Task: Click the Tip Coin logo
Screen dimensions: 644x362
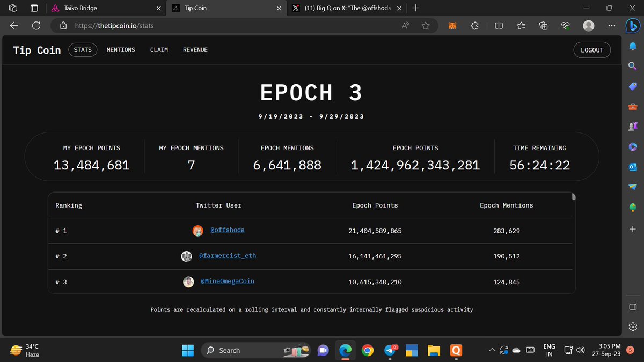Action: [x=37, y=50]
